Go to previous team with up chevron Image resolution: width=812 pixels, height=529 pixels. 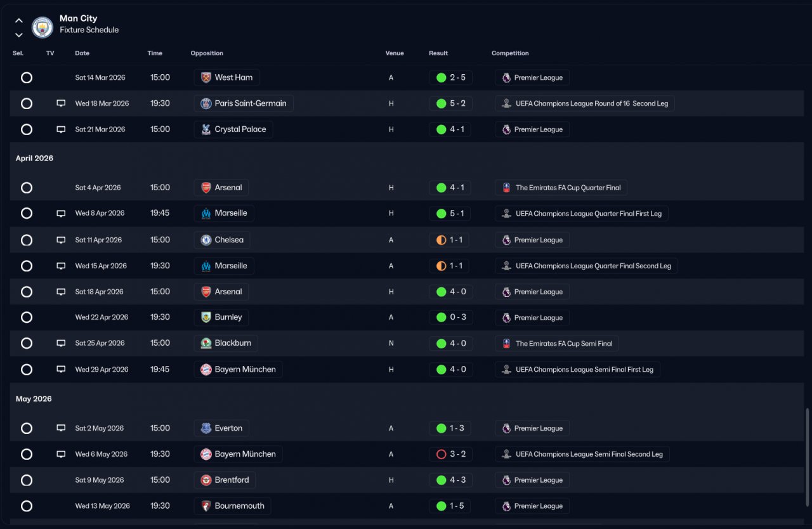[x=19, y=21]
